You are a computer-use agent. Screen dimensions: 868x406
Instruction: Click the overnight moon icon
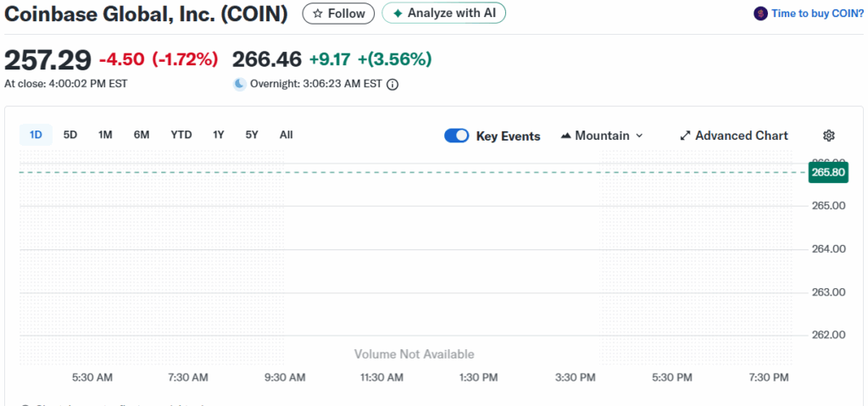point(240,84)
